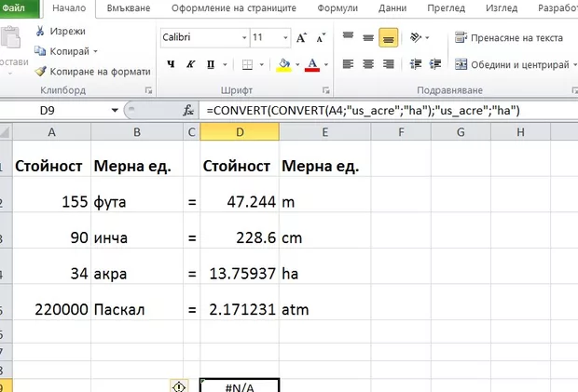This screenshot has height=392, width=578.
Task: Switch to the Изглед tab
Action: coord(502,8)
